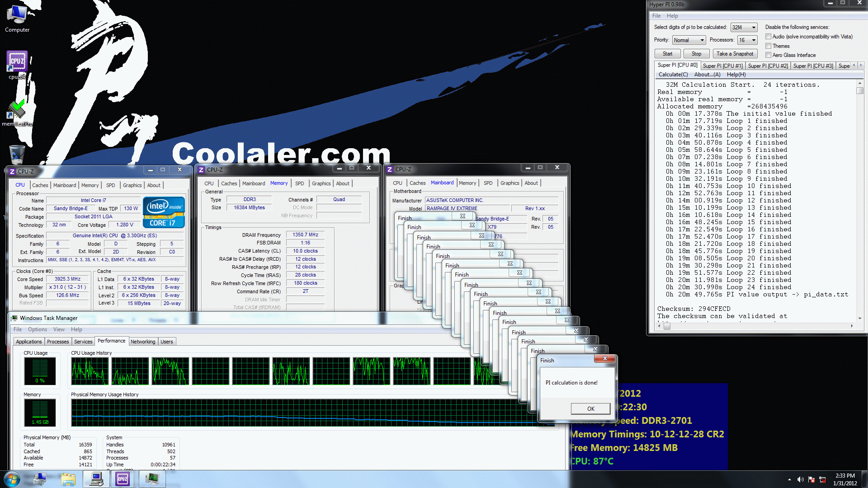Select the CPU-Z taskbar icon
The height and width of the screenshot is (488, 868).
[123, 479]
